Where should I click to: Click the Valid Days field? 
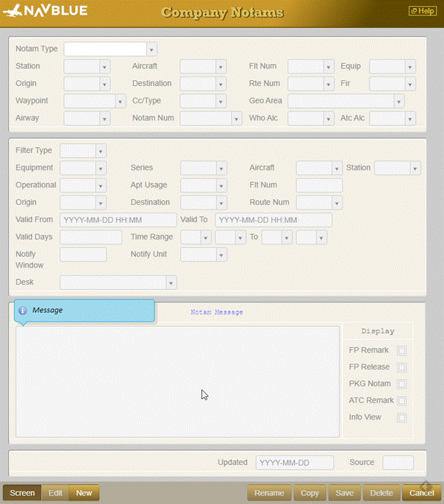pos(91,237)
